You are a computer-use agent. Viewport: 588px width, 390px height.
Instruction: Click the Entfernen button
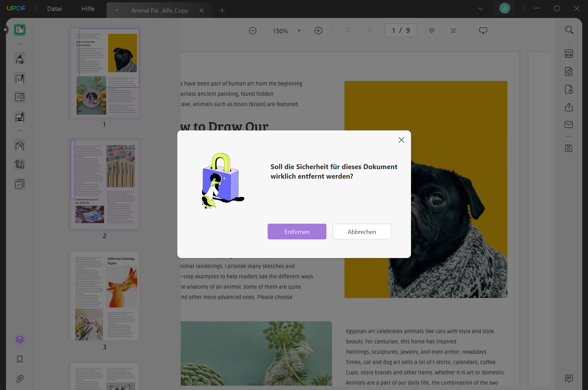[297, 232]
